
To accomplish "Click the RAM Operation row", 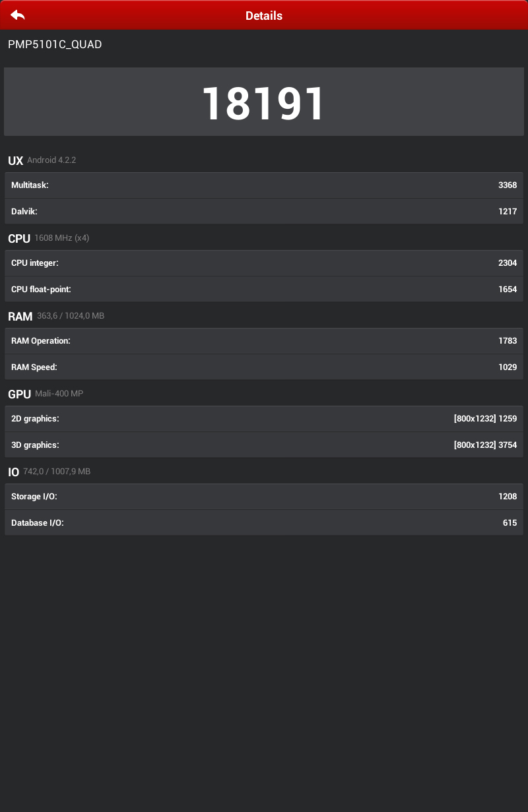I will (x=264, y=341).
